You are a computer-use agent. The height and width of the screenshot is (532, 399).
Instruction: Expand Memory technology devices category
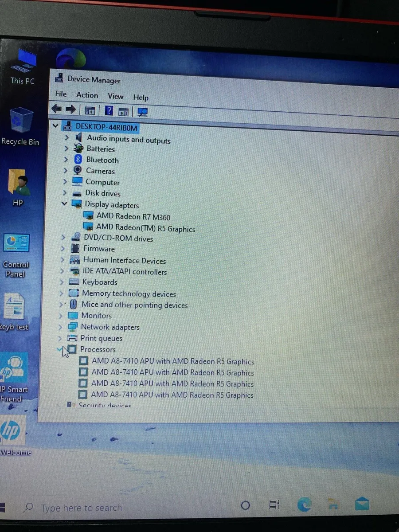(x=61, y=293)
